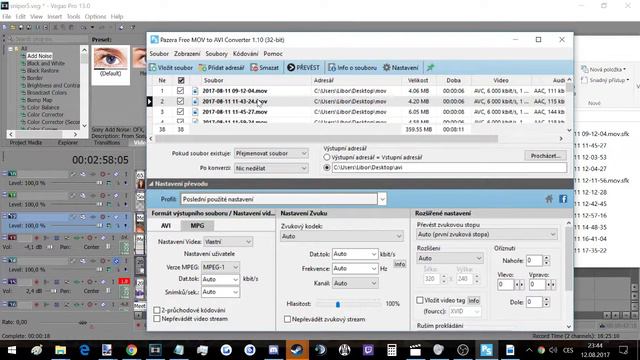Click the volume icon in system tray
The width and height of the screenshot is (640, 360).
click(x=553, y=350)
